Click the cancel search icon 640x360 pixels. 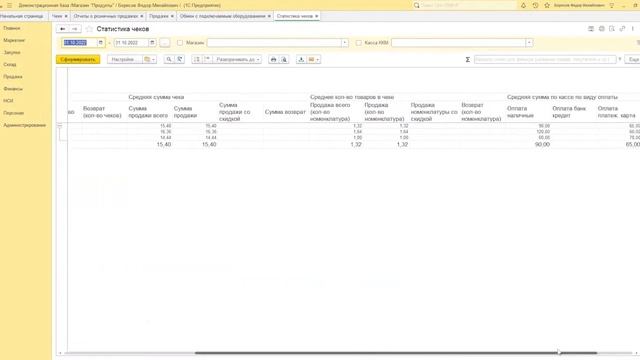[x=180, y=60]
